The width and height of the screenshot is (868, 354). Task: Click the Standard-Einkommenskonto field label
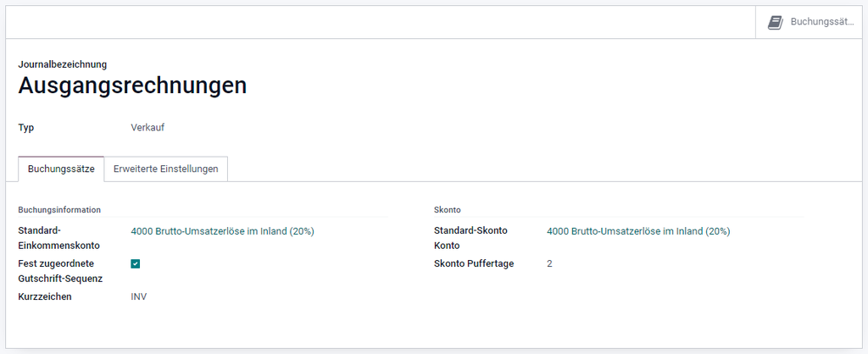coord(59,238)
